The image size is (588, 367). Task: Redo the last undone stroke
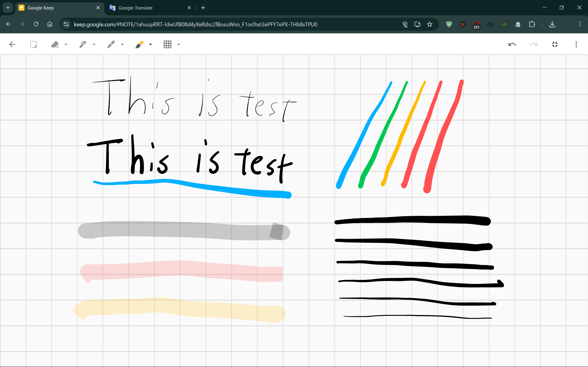click(x=534, y=44)
